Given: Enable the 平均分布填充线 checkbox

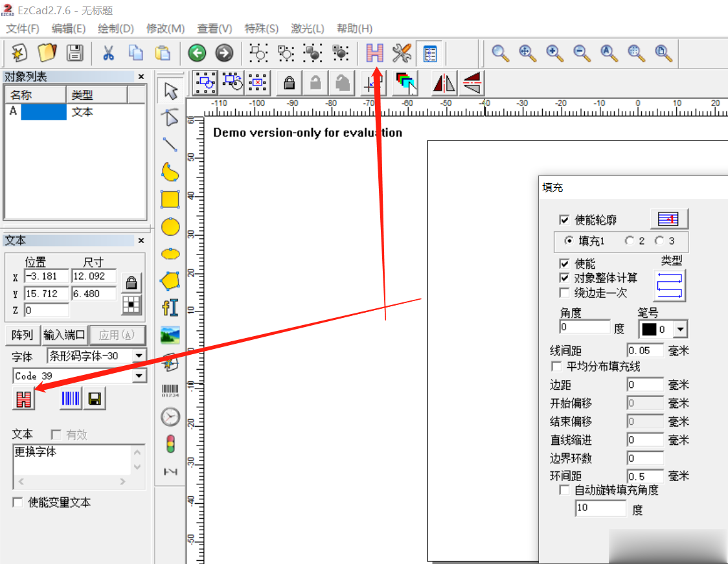Looking at the screenshot, I should pyautogui.click(x=556, y=367).
